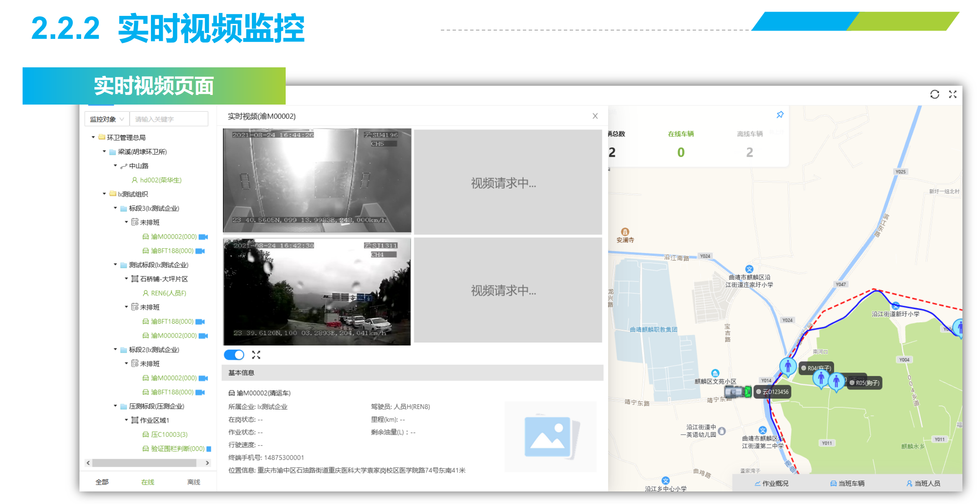Click the 请输入关键字 search field
The image size is (980, 504).
point(169,119)
